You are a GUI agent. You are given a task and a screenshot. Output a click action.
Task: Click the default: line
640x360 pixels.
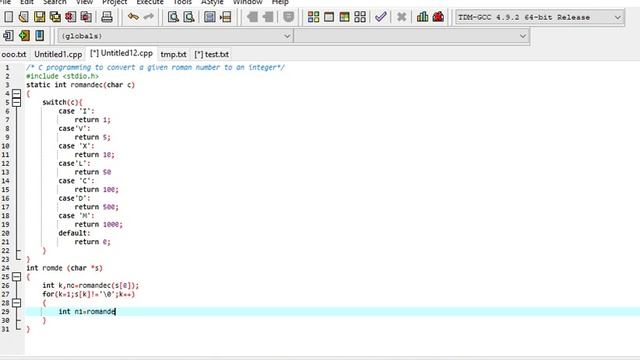(74, 233)
